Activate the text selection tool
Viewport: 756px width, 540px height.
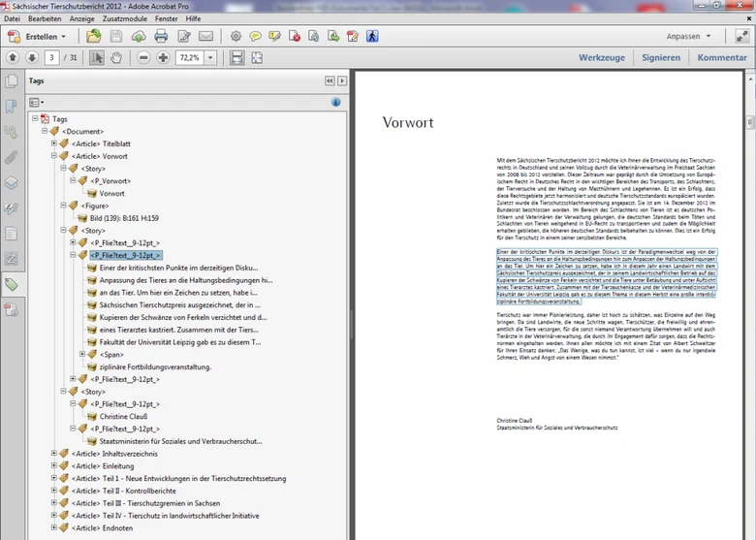(x=96, y=58)
